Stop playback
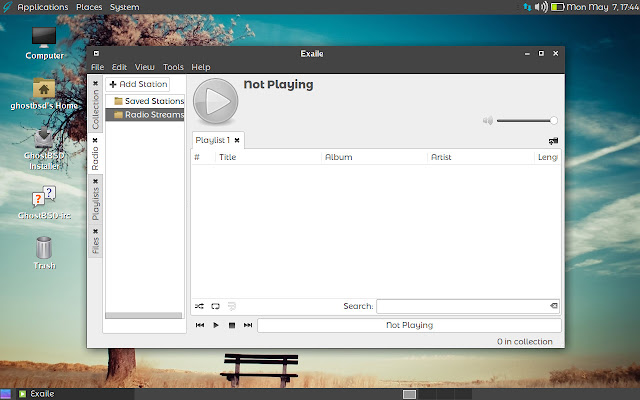The image size is (640, 400). click(232, 325)
